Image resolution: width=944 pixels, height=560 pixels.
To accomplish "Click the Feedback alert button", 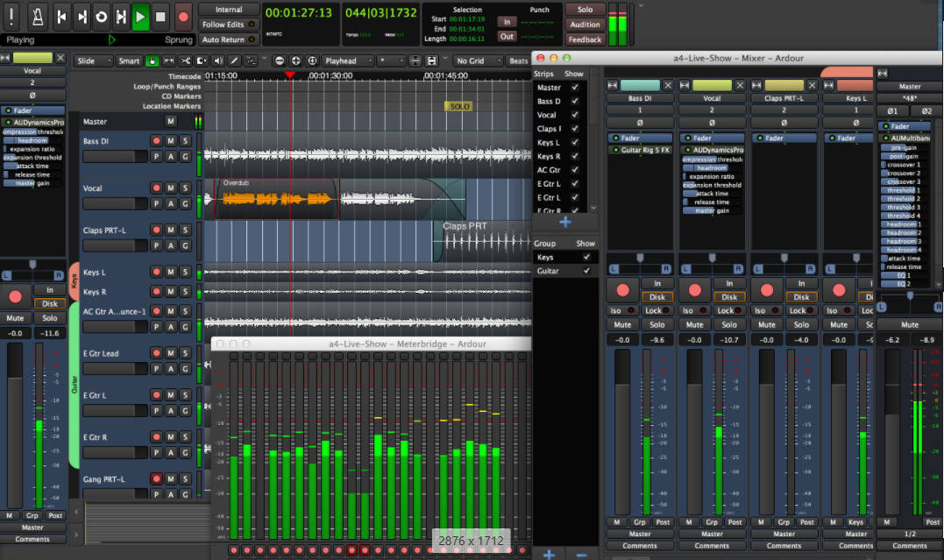I will pyautogui.click(x=586, y=39).
